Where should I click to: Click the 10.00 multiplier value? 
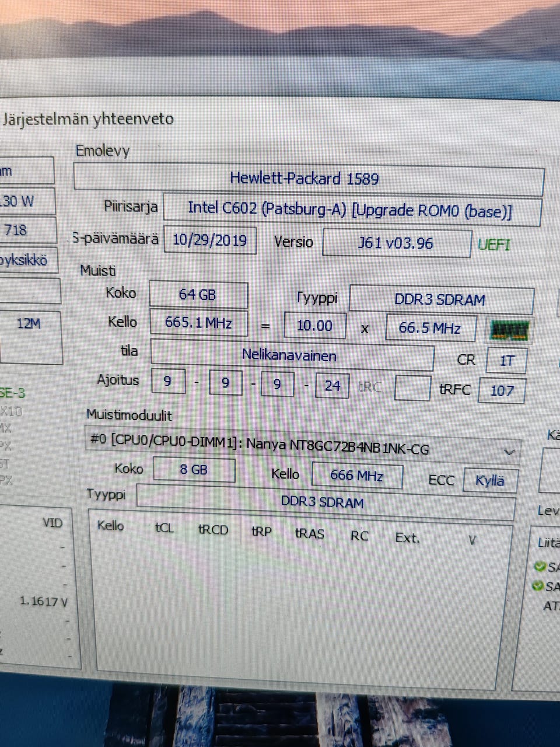click(x=314, y=325)
